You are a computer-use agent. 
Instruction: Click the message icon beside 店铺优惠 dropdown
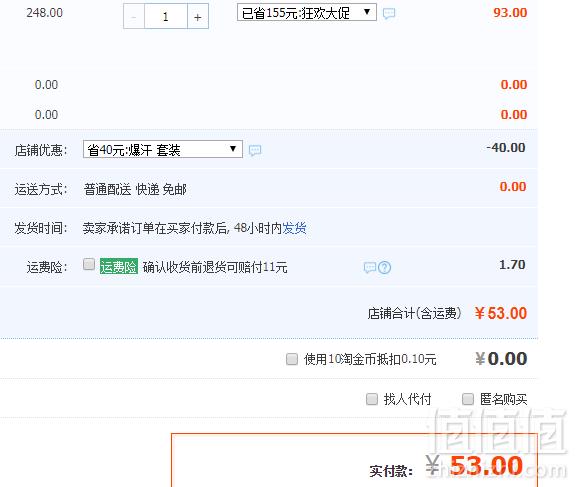tap(255, 150)
